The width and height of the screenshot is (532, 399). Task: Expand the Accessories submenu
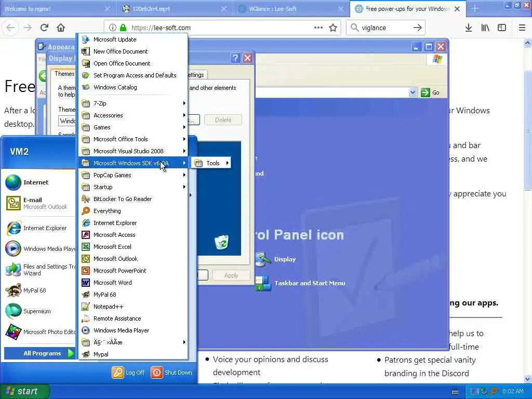click(133, 115)
